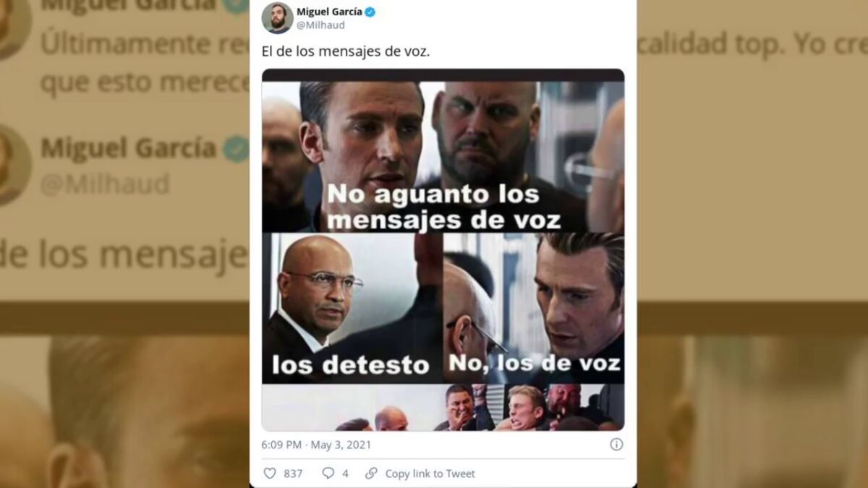
Task: Click the blue verified badge in tweet header
Action: point(370,12)
